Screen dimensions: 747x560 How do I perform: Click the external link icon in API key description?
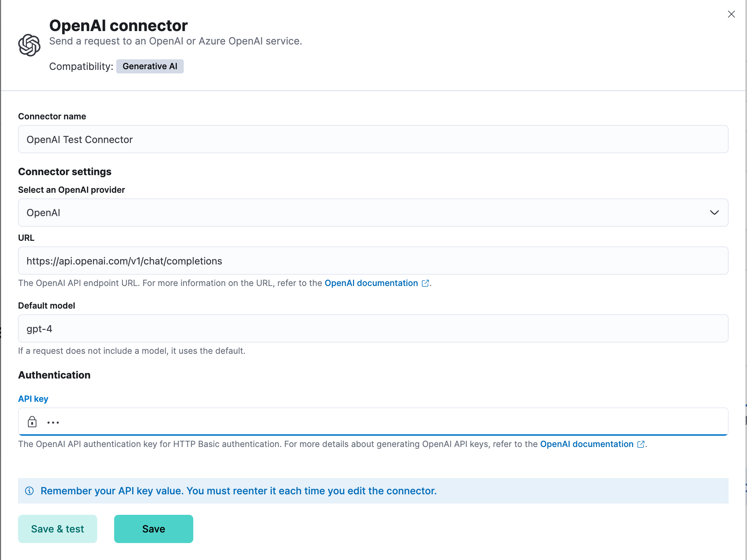click(641, 445)
